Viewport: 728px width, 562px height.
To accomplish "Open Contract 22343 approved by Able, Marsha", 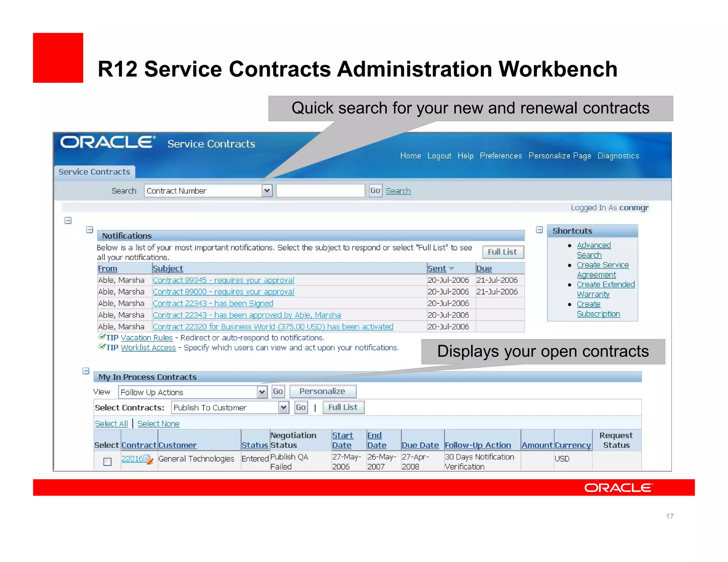I will pyautogui.click(x=247, y=315).
